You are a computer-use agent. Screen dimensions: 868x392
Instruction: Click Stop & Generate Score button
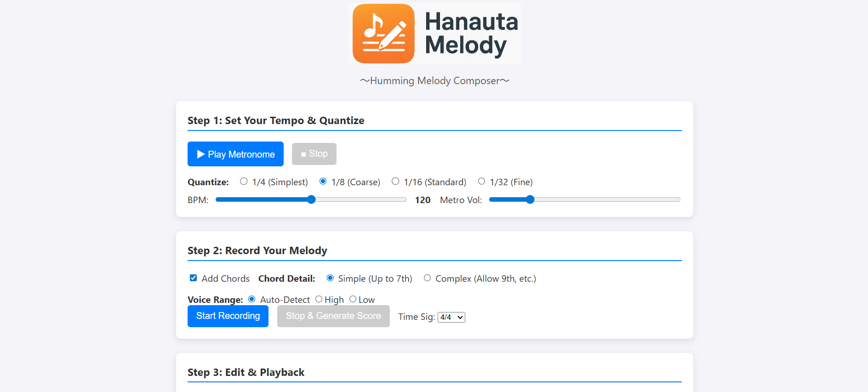[x=333, y=316]
